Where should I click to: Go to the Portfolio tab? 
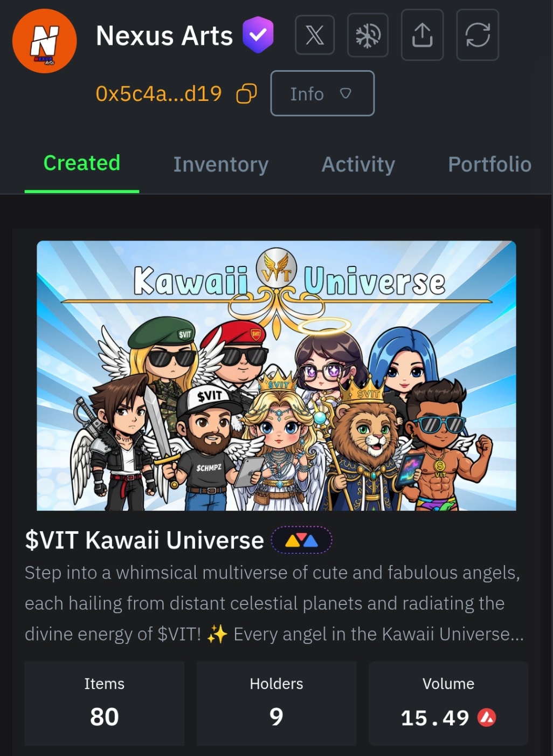point(490,164)
